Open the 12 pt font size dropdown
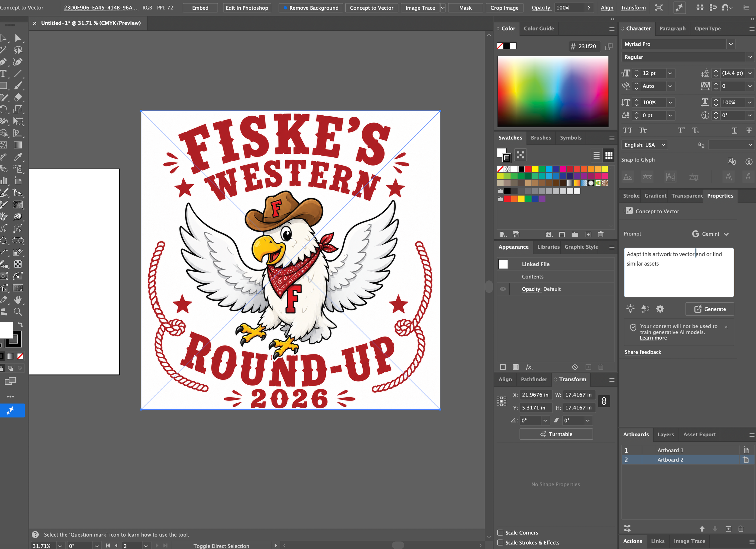756x549 pixels. pos(670,73)
